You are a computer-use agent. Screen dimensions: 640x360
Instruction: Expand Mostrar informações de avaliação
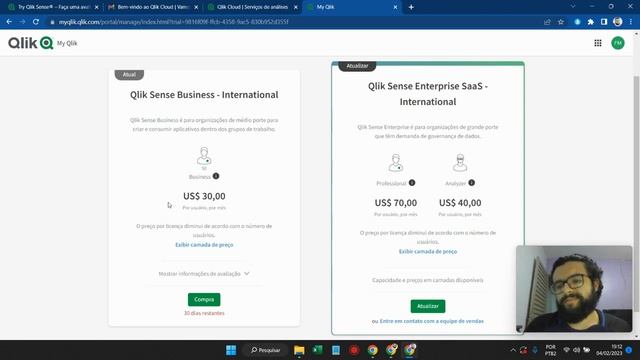(204, 273)
